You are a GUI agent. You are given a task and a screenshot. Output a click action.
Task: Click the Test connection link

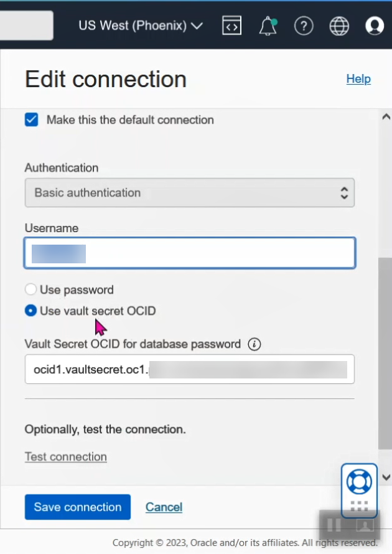tap(66, 457)
